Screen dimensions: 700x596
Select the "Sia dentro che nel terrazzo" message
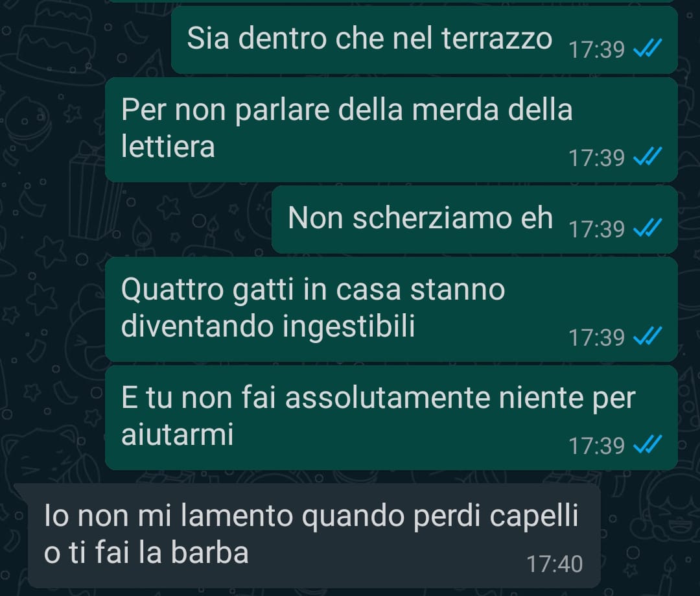425,40
